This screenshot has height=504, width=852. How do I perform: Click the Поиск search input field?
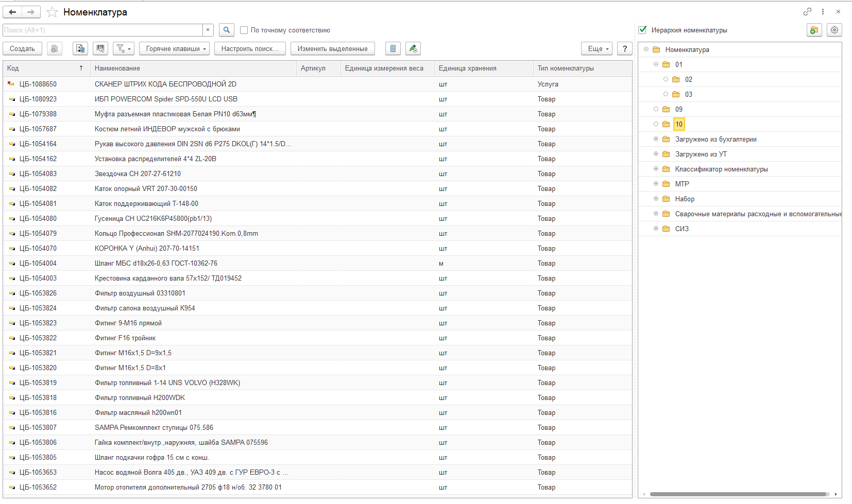[x=103, y=30]
